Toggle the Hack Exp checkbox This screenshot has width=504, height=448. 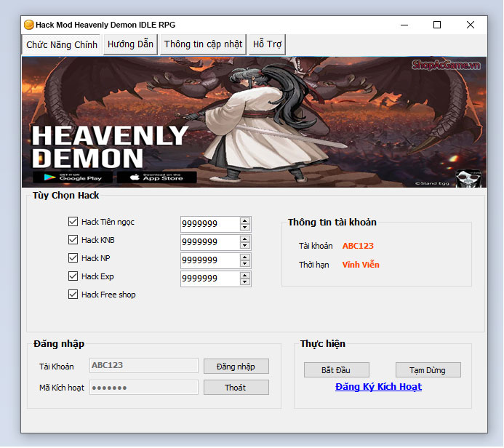73,276
